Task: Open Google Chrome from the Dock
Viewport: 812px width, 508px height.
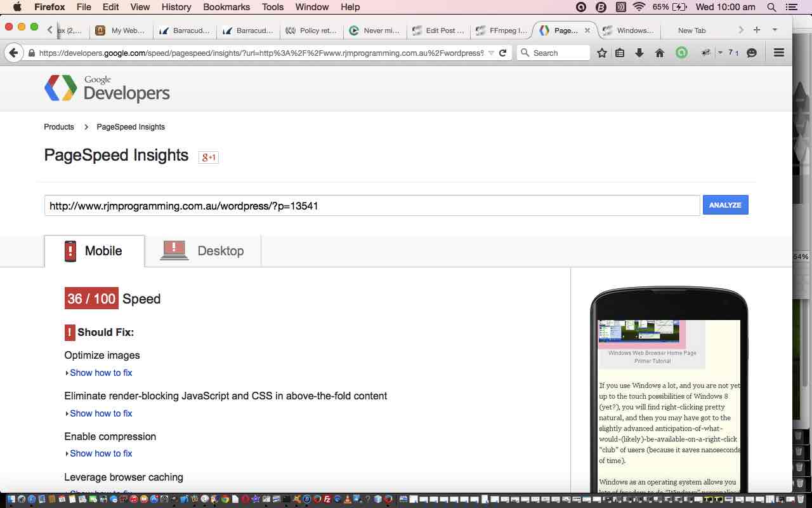Action: point(225,500)
